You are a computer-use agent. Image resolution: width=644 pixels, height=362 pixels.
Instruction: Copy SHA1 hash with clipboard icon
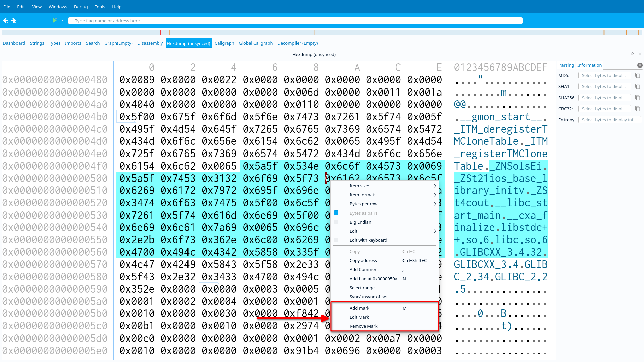coord(638,87)
